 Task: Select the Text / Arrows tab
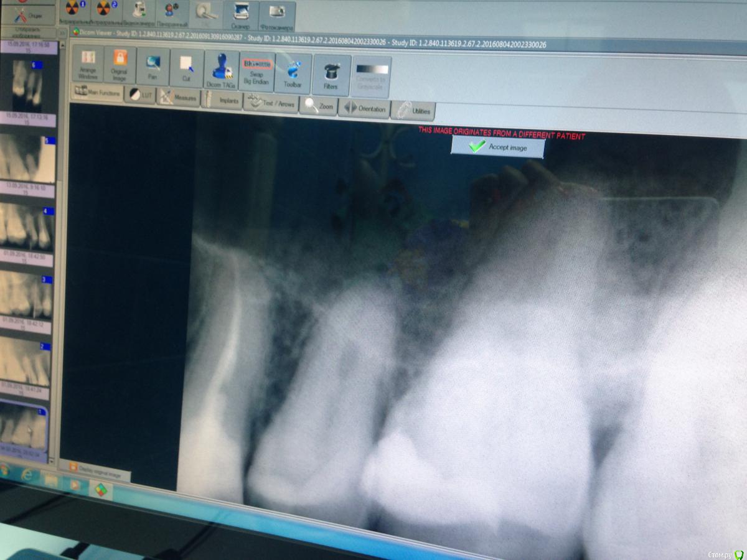click(x=271, y=103)
